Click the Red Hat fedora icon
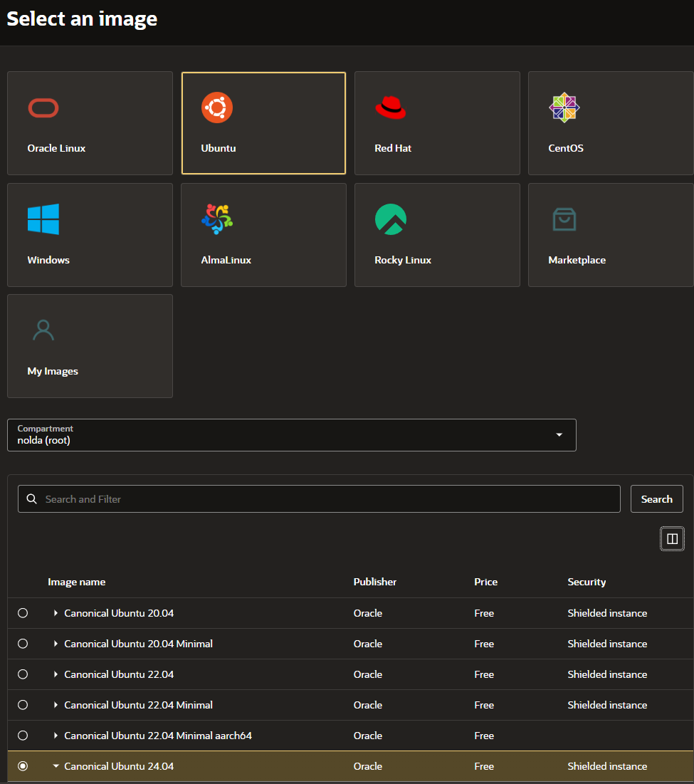The height and width of the screenshot is (784, 694). (x=391, y=108)
